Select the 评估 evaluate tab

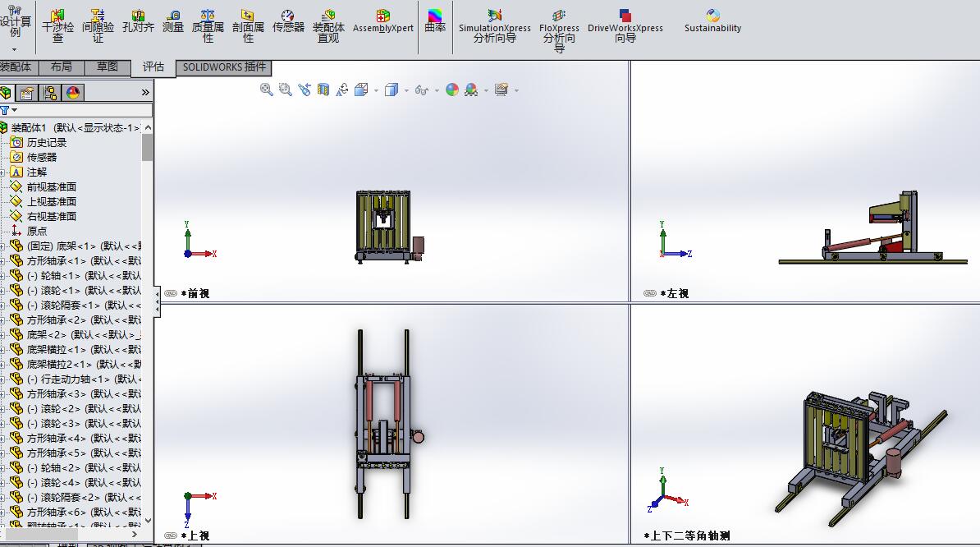(153, 67)
